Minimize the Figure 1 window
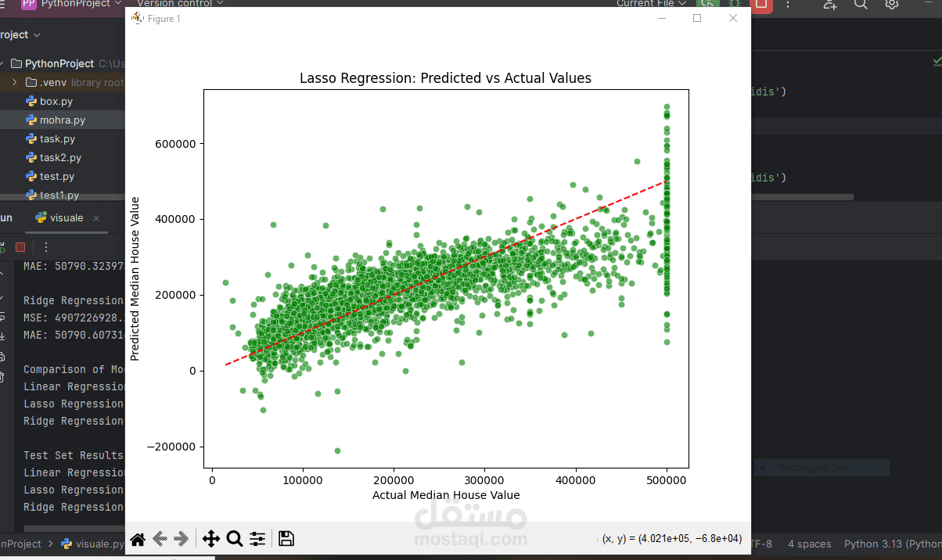The width and height of the screenshot is (942, 560). coord(662,18)
